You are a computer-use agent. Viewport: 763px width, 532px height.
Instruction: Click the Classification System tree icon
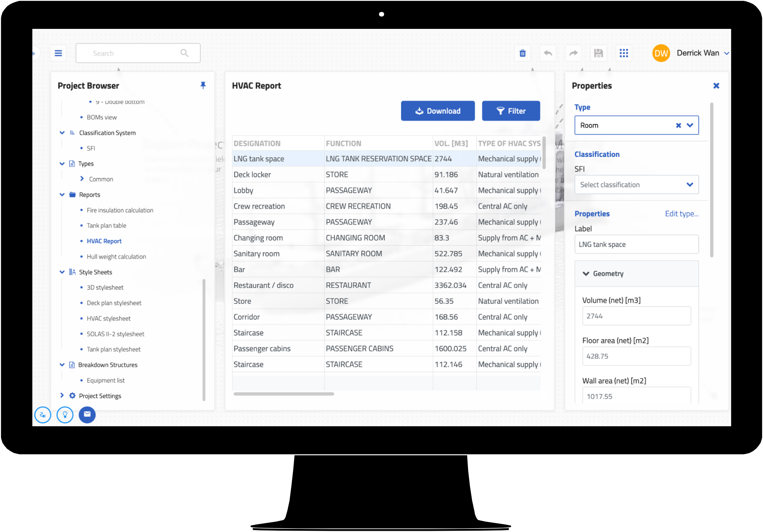point(72,133)
